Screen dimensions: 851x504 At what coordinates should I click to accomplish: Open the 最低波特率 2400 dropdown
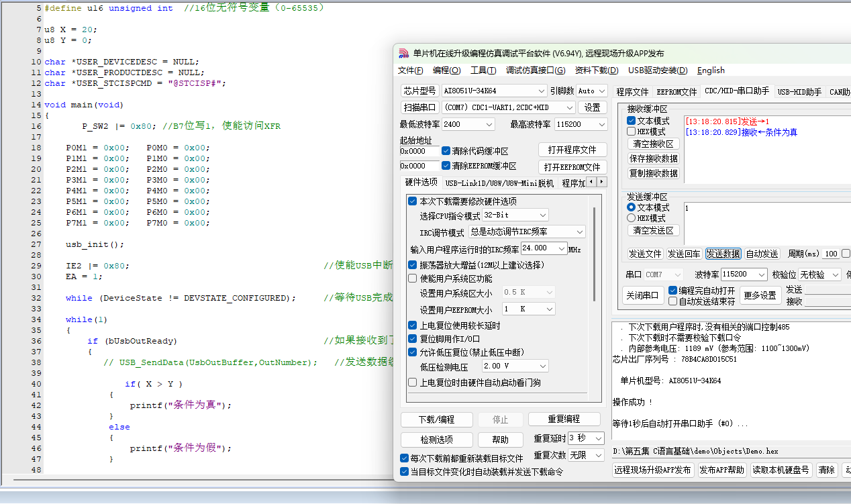(x=468, y=124)
